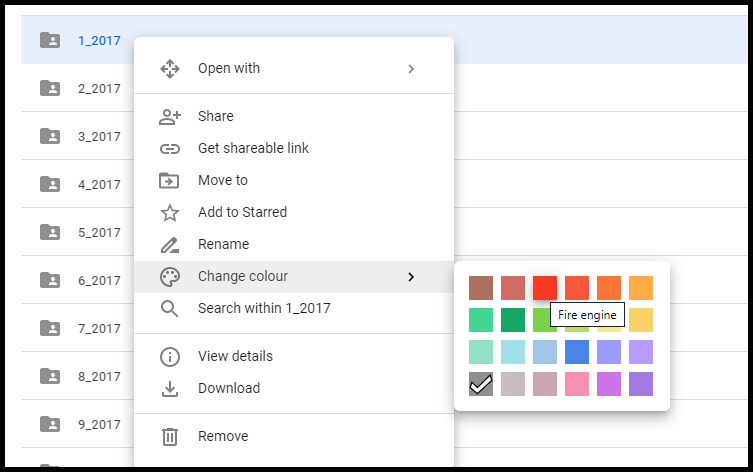Image resolution: width=753 pixels, height=472 pixels.
Task: Click the shared folder icon beside 3_2017
Action: 50,136
